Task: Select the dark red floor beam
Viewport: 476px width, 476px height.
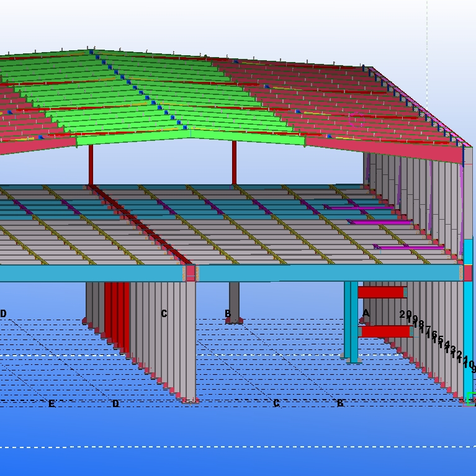Action: point(140,224)
